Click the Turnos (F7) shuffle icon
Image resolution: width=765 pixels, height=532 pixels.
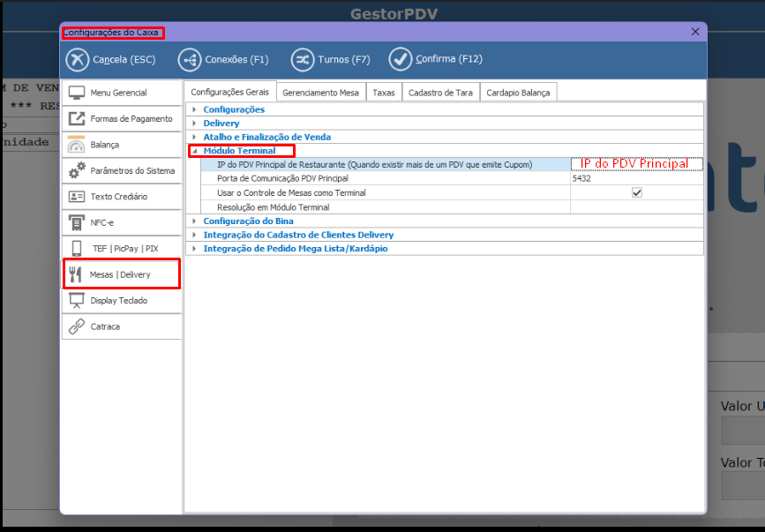(303, 60)
